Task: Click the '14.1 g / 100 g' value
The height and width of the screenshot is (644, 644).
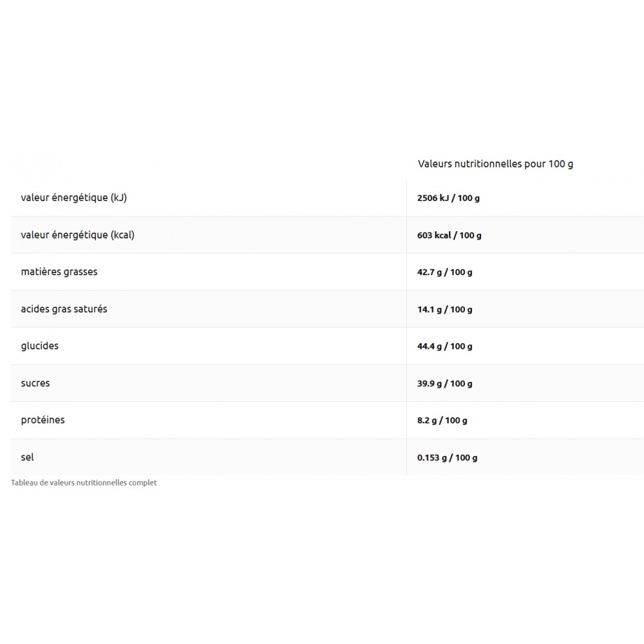Action: tap(444, 310)
